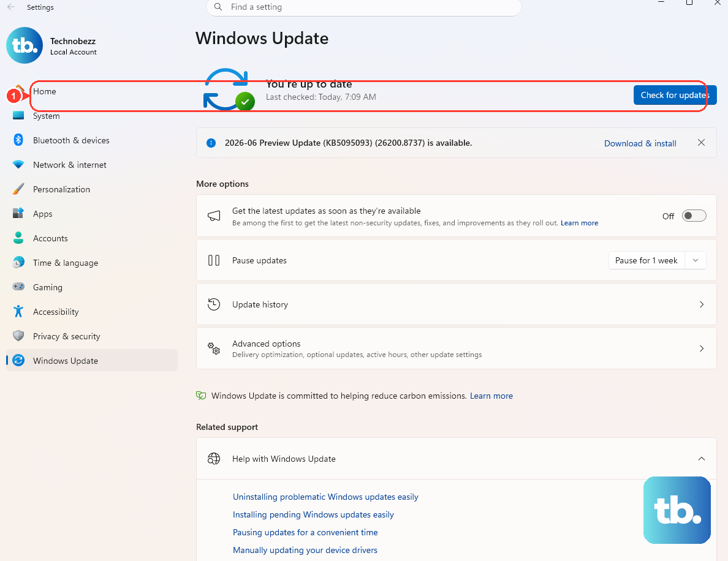Click the green leaf carbon emissions icon
This screenshot has height=561, width=728.
pos(201,396)
